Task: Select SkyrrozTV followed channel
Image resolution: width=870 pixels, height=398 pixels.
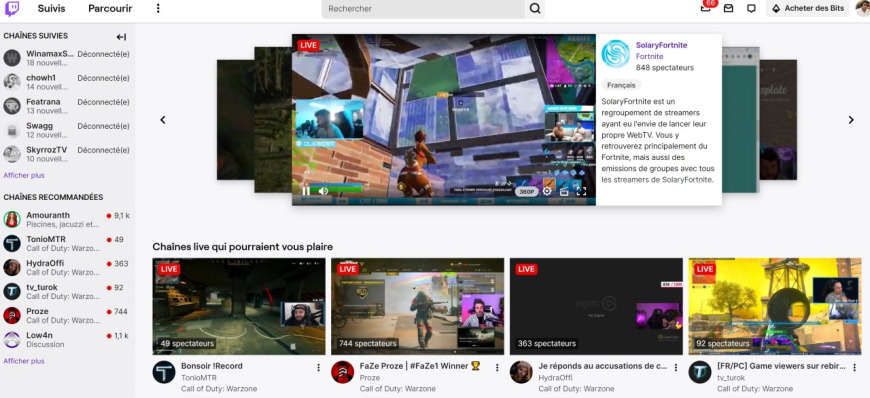Action: click(x=67, y=154)
